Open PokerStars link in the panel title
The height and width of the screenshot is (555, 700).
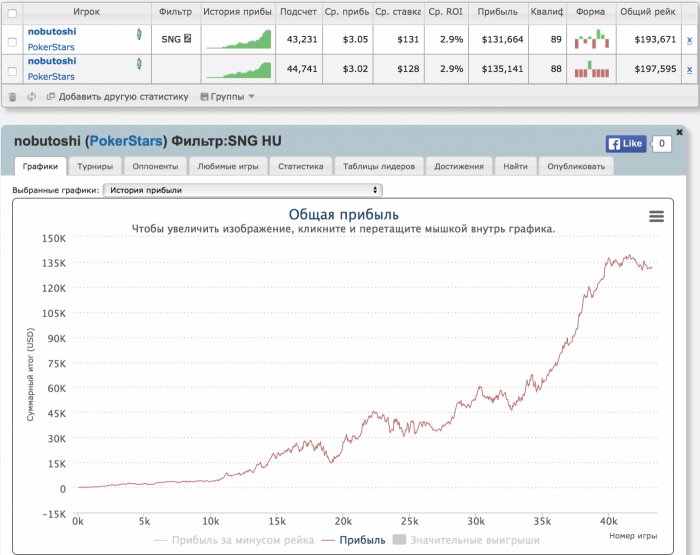pos(126,141)
